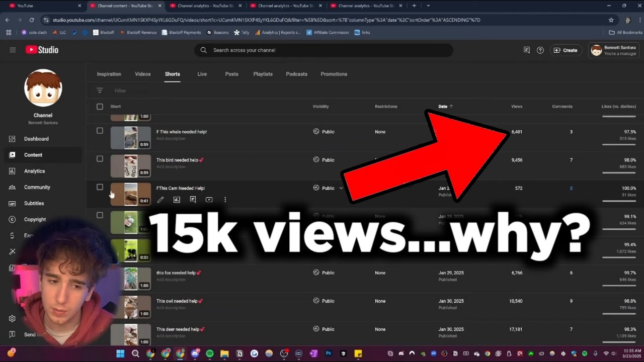Open the YouTube Studio hamburger menu
This screenshot has width=644, height=362.
(13, 50)
